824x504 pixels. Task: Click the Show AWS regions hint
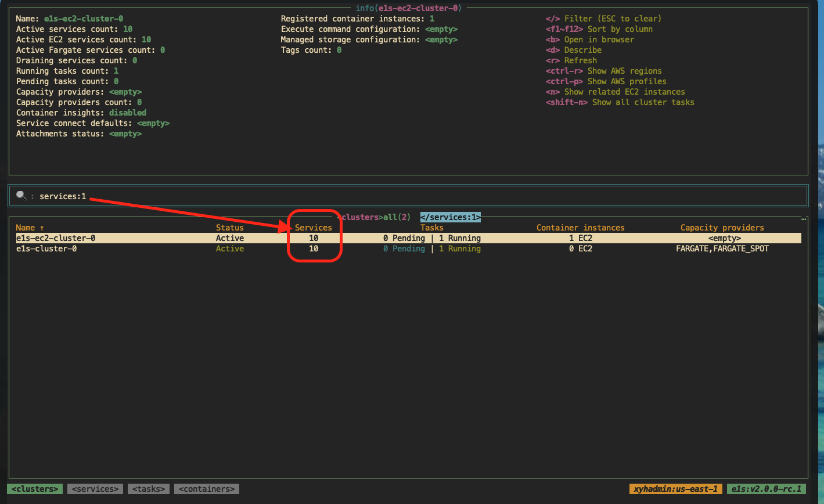604,71
